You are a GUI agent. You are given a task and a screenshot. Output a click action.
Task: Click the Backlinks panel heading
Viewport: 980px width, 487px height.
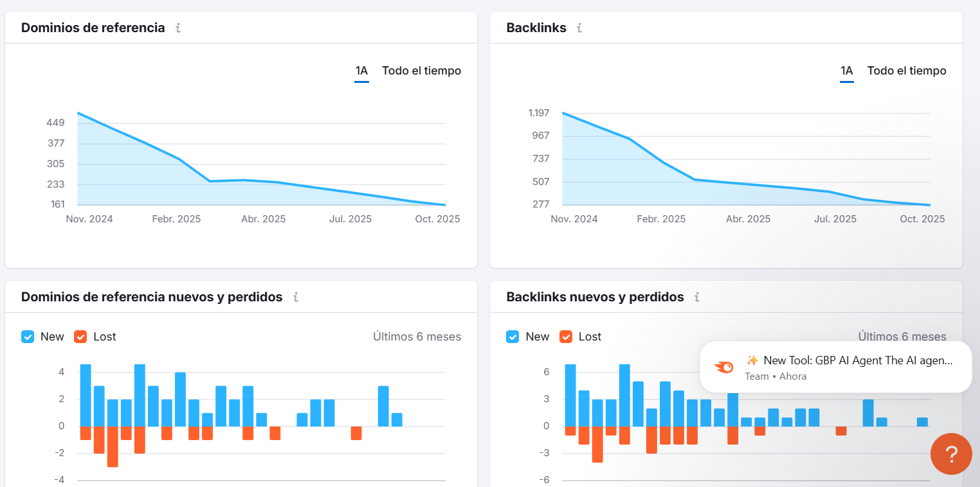[536, 28]
